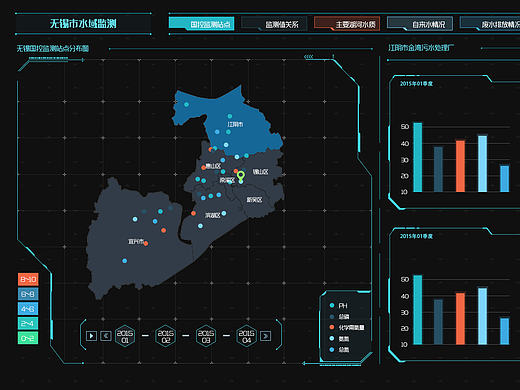Click the orange station dot beside 惠山区 label
Image resolution: width=520 pixels, height=390 pixels.
pyautogui.click(x=203, y=167)
